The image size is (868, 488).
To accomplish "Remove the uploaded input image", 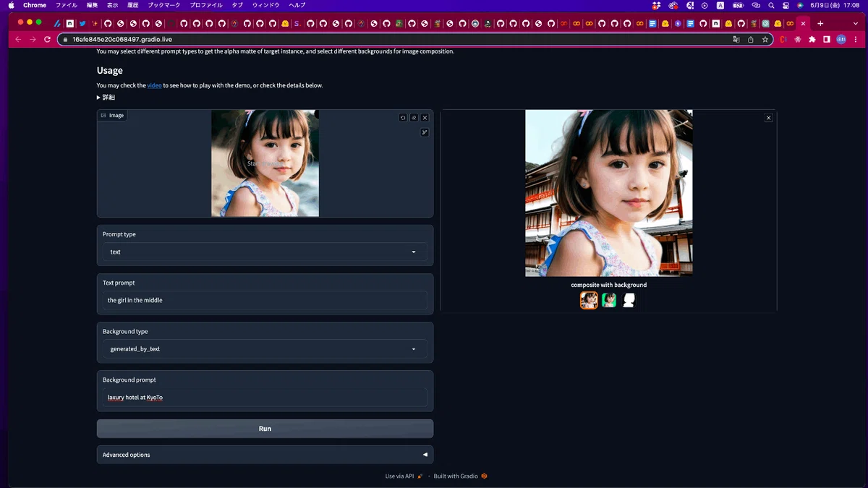I will [x=425, y=117].
